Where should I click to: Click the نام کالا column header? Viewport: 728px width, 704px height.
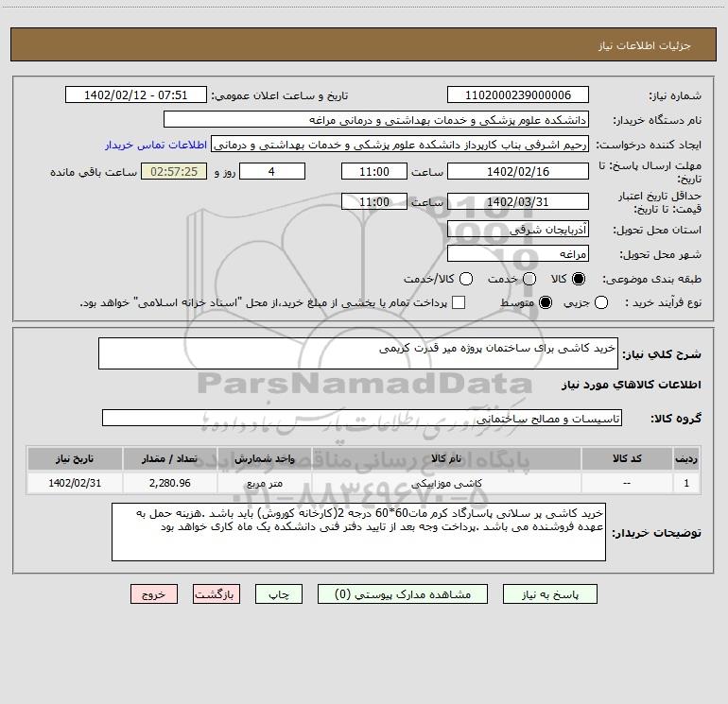tap(446, 458)
